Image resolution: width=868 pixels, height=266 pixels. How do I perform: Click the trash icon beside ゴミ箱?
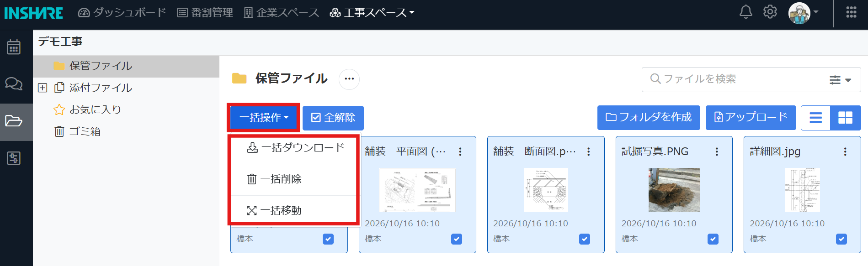click(59, 132)
